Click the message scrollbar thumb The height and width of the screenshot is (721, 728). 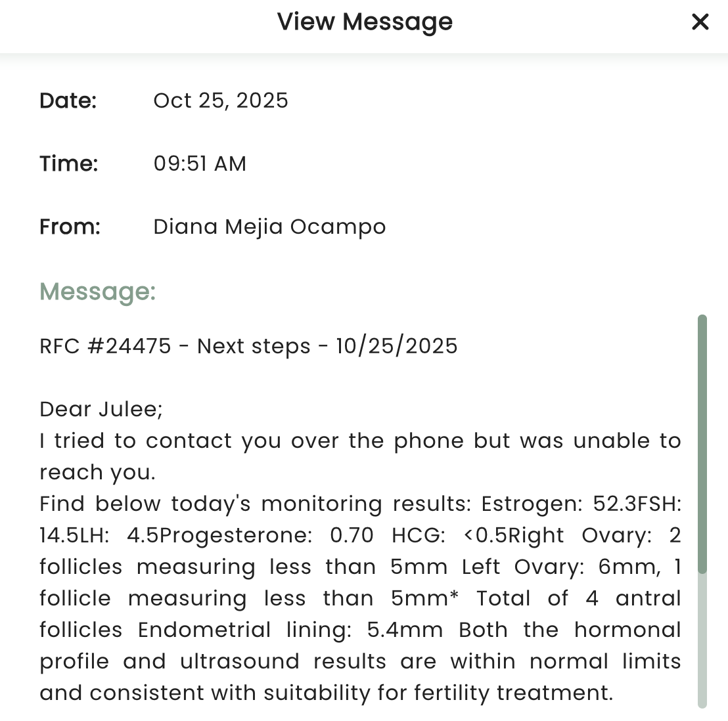[702, 443]
